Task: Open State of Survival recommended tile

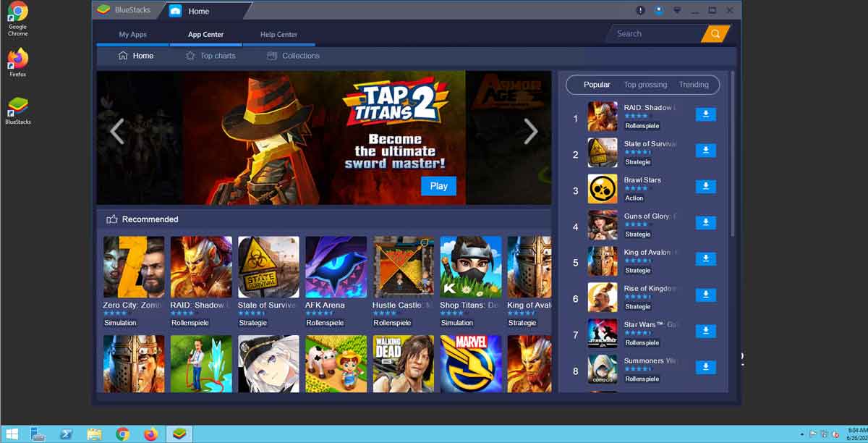Action: [268, 266]
